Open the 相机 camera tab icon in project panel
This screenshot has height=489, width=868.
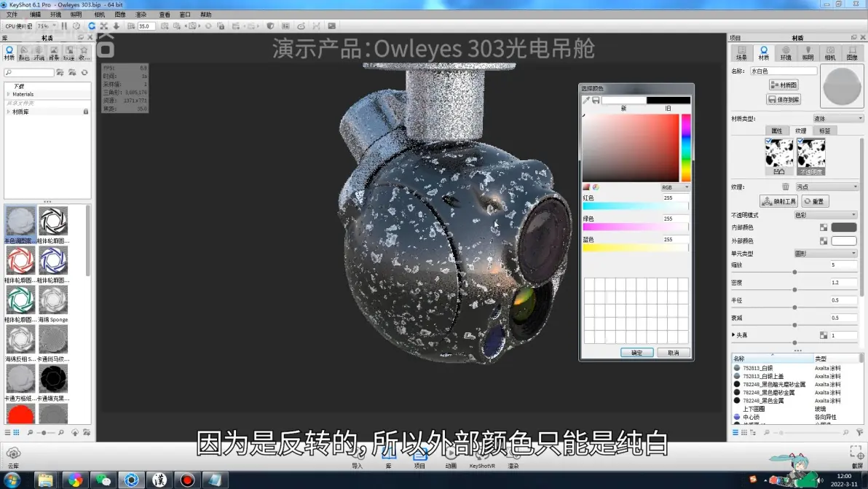point(829,53)
